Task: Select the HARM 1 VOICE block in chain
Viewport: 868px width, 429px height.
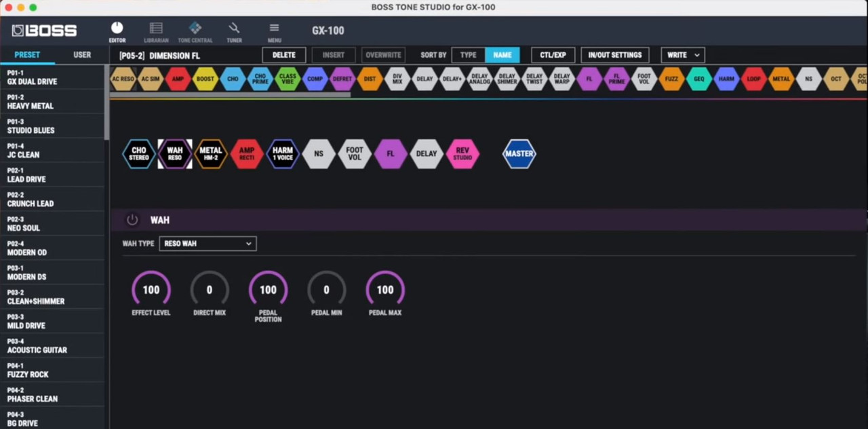Action: click(x=283, y=154)
